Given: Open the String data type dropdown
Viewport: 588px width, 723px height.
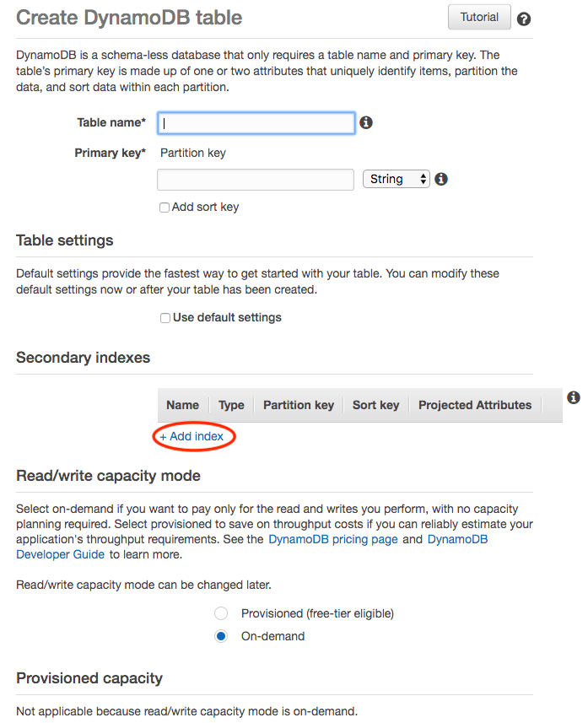Looking at the screenshot, I should [x=396, y=178].
